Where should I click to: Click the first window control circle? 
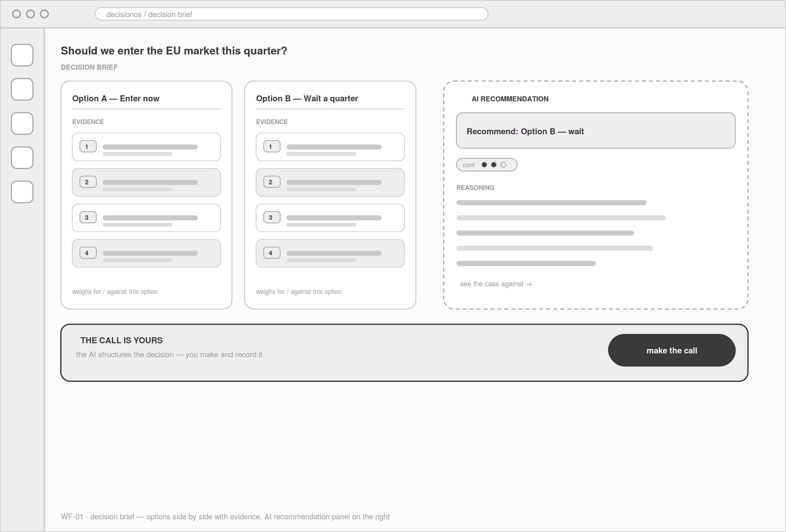pyautogui.click(x=16, y=14)
